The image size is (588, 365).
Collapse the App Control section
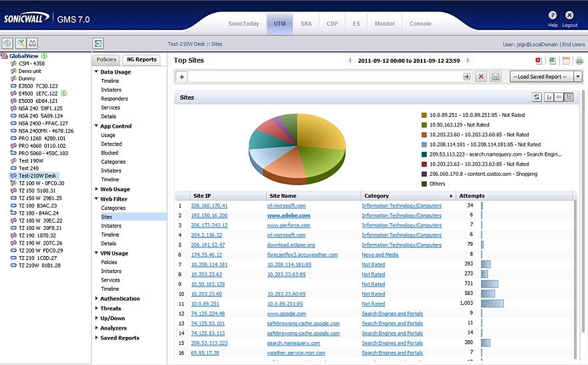[x=96, y=126]
